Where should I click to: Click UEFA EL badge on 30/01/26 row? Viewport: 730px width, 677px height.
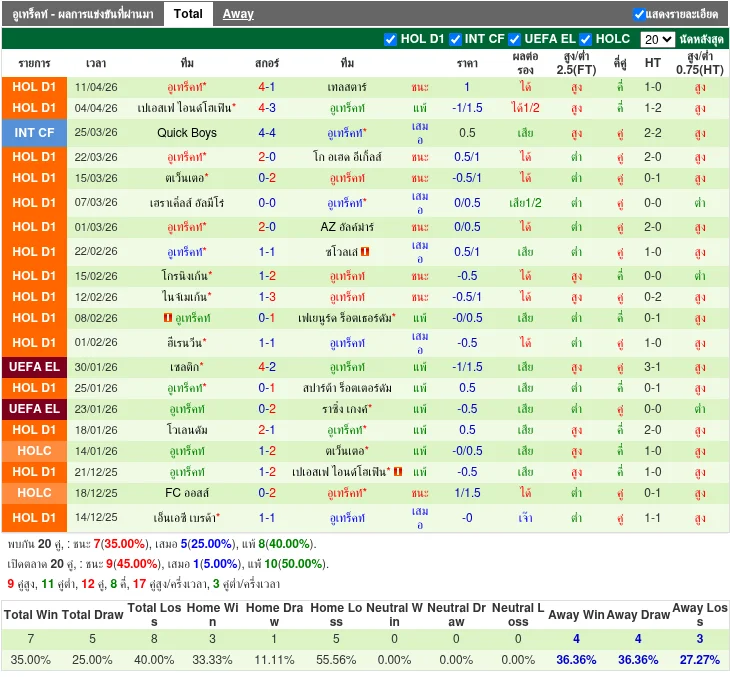[35, 367]
